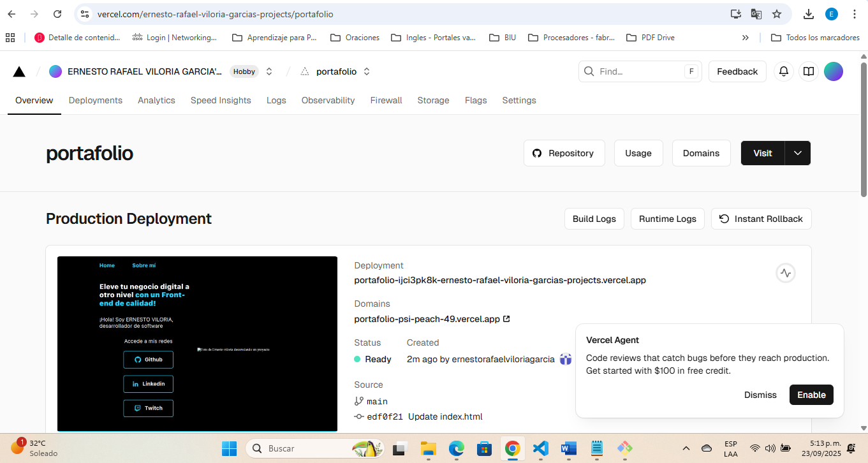Open Microsoft Store from taskbar
This screenshot has width=868, height=463.
(484, 448)
